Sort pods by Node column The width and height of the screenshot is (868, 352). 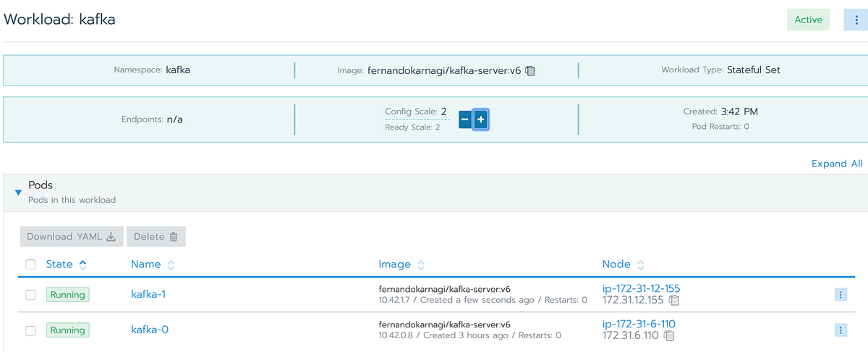[x=624, y=264]
